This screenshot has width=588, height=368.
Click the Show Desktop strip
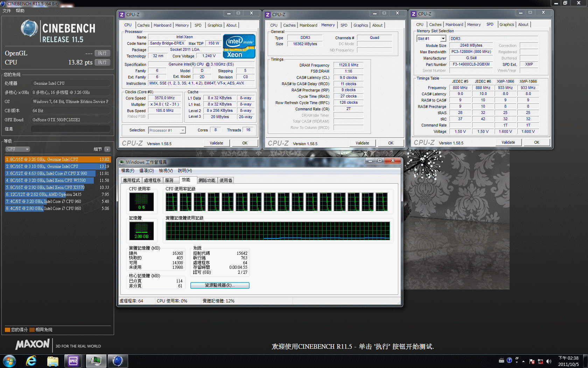point(585,361)
